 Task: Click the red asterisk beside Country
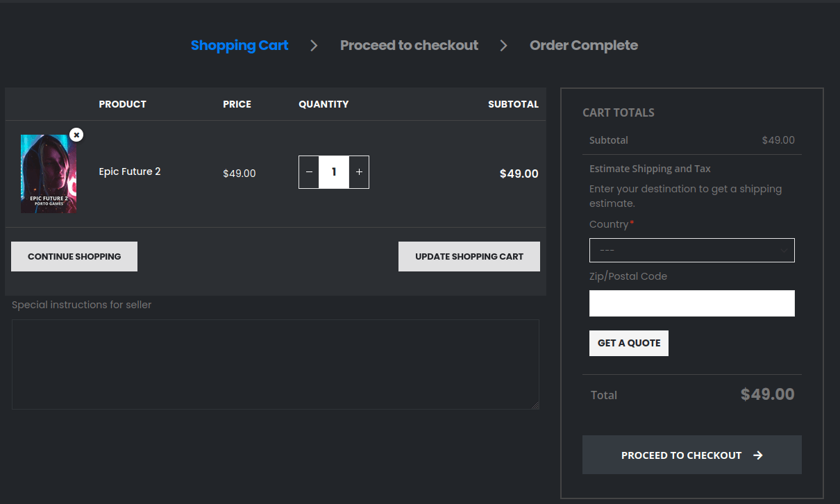(633, 221)
